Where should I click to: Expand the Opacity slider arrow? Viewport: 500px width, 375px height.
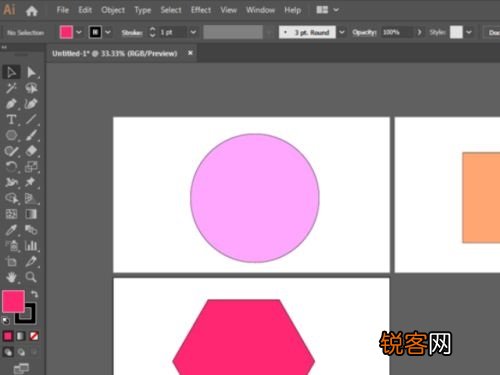419,32
